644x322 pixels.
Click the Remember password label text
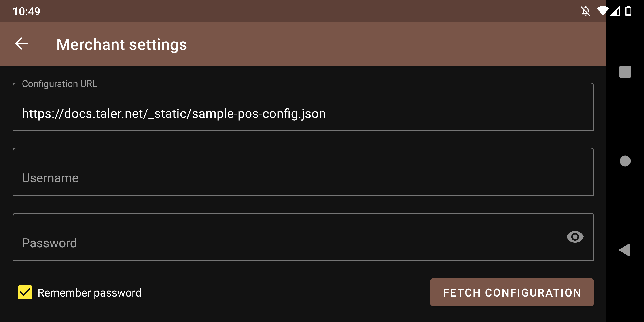(x=89, y=293)
